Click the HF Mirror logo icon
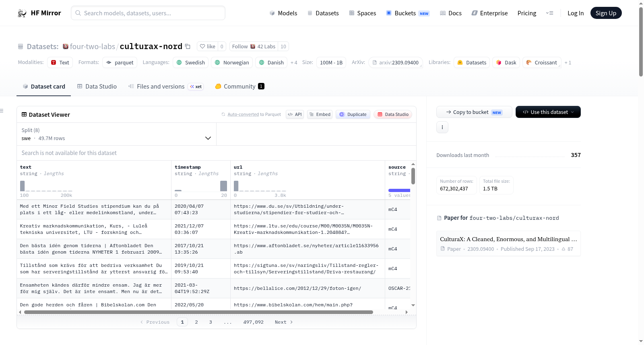 (x=22, y=13)
